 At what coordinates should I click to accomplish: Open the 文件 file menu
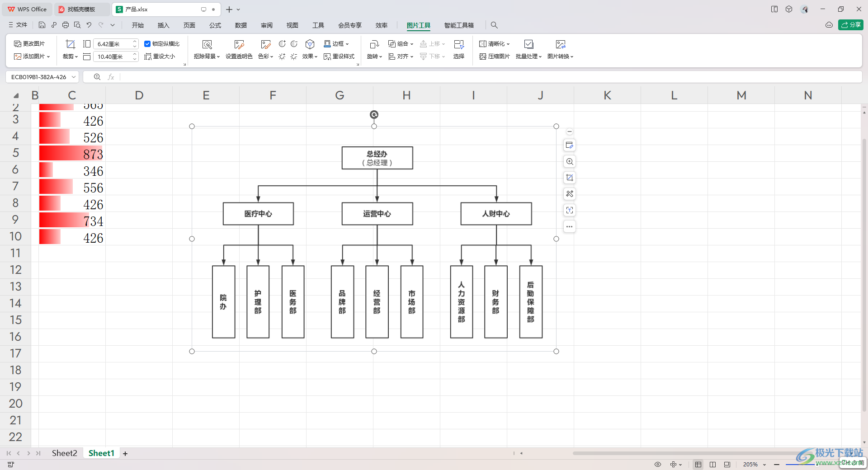pos(18,25)
